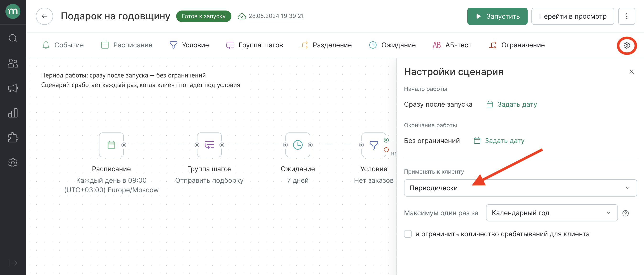Click input connector of Группа шагов node
The width and height of the screenshot is (644, 275).
197,145
